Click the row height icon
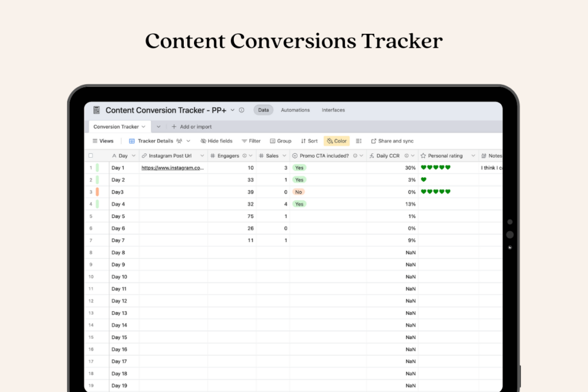 point(359,141)
